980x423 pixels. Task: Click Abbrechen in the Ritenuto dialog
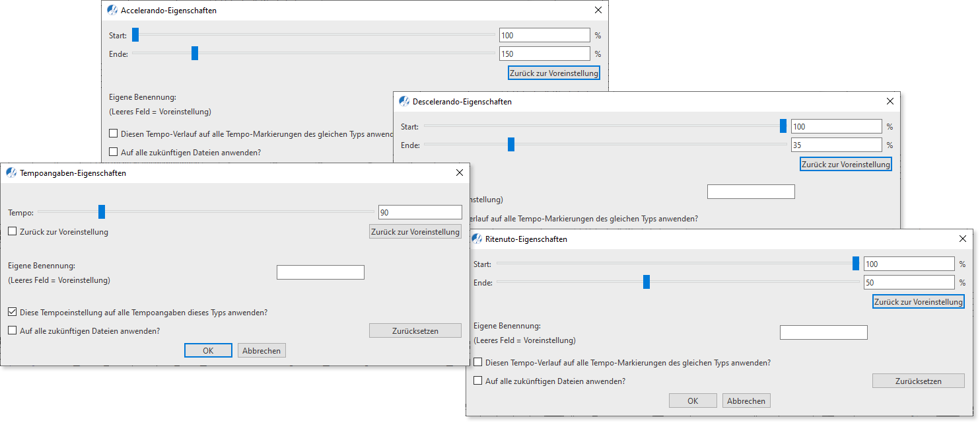746,401
